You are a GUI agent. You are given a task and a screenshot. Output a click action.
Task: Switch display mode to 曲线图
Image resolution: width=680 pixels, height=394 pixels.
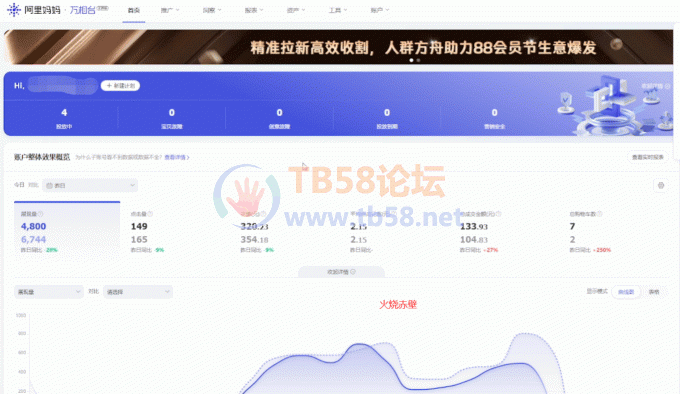click(x=626, y=292)
